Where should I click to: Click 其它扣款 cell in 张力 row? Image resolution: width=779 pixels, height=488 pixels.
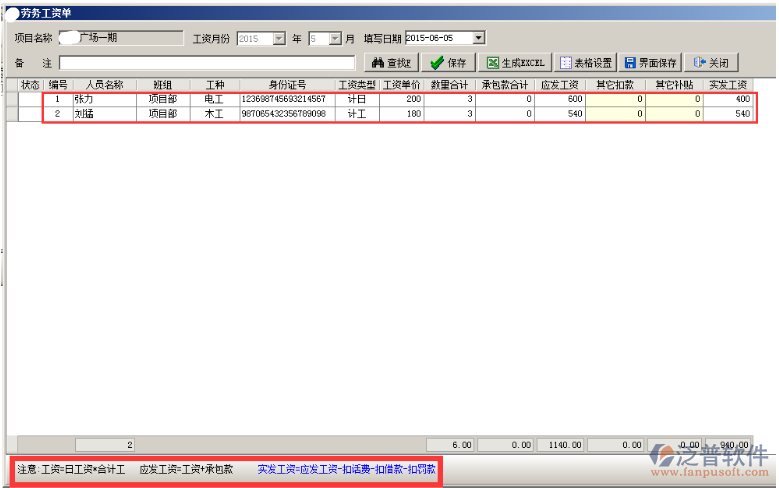click(615, 100)
